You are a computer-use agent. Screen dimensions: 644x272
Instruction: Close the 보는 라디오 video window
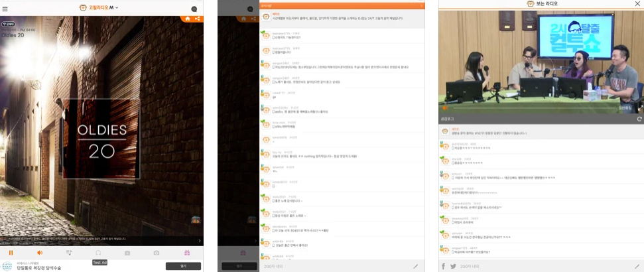637,4
